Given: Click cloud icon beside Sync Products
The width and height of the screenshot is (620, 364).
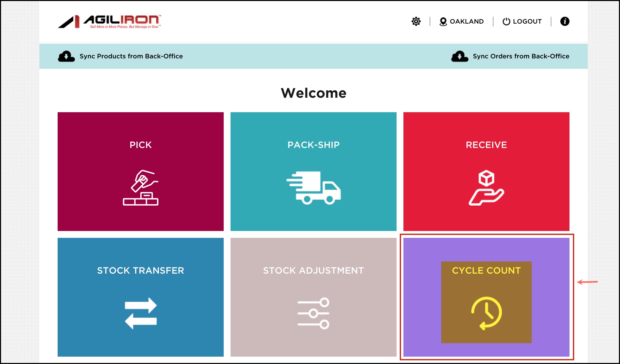Looking at the screenshot, I should point(66,56).
